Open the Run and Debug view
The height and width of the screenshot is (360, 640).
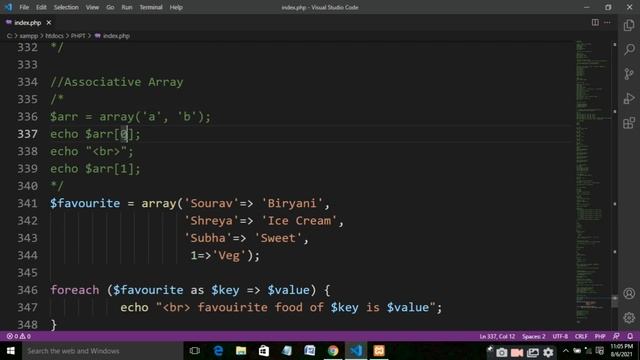coord(629,98)
